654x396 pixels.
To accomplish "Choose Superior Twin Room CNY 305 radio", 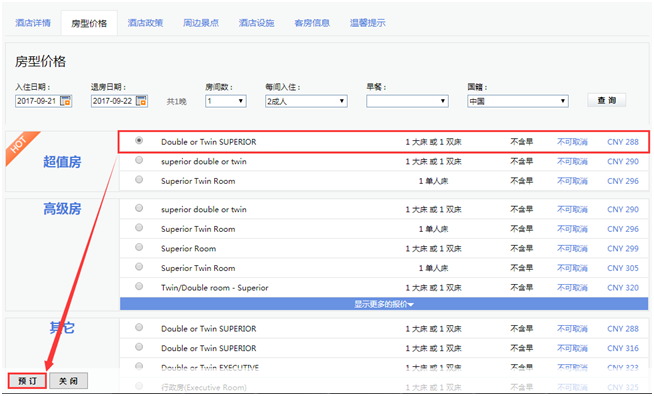I will click(x=139, y=267).
